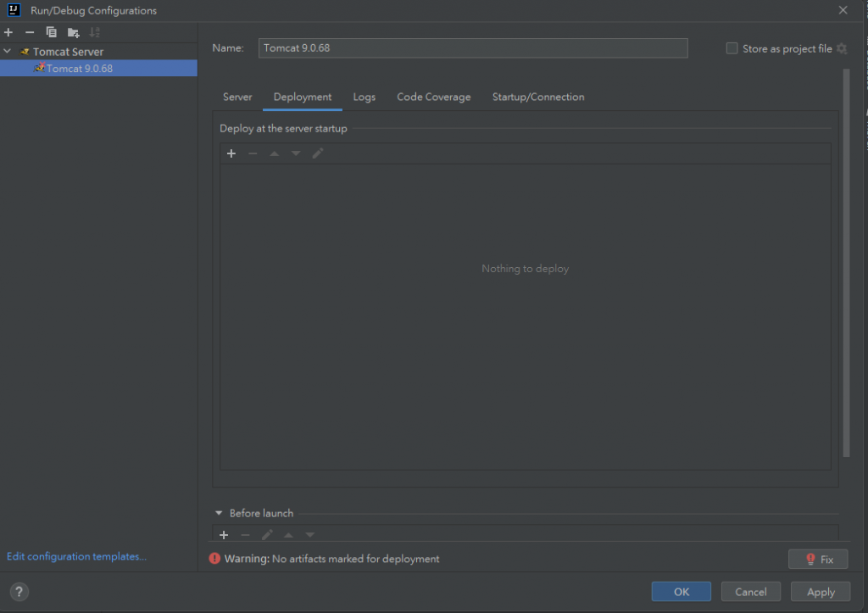Image resolution: width=868 pixels, height=613 pixels.
Task: Open help with the question mark button
Action: tap(19, 592)
